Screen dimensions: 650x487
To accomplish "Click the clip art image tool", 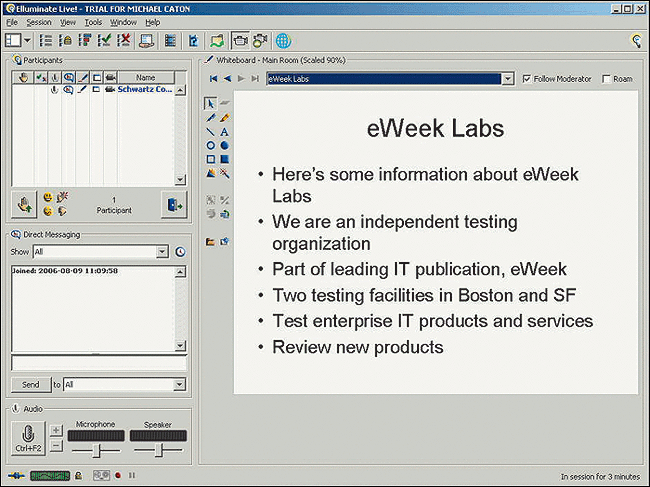I will (211, 173).
